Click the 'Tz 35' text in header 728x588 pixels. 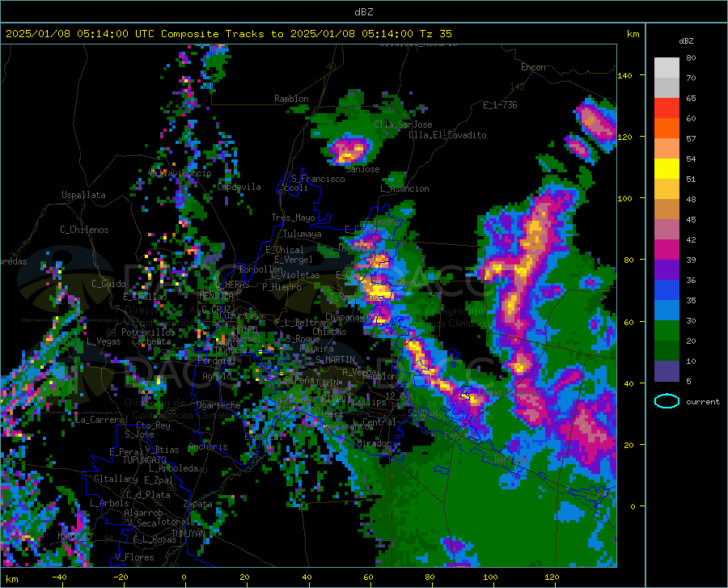(435, 34)
